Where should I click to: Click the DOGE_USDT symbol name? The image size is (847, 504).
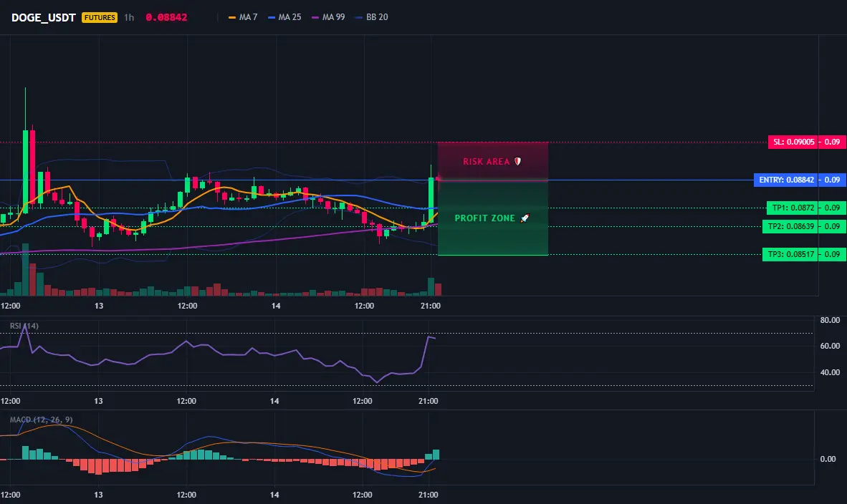(43, 17)
